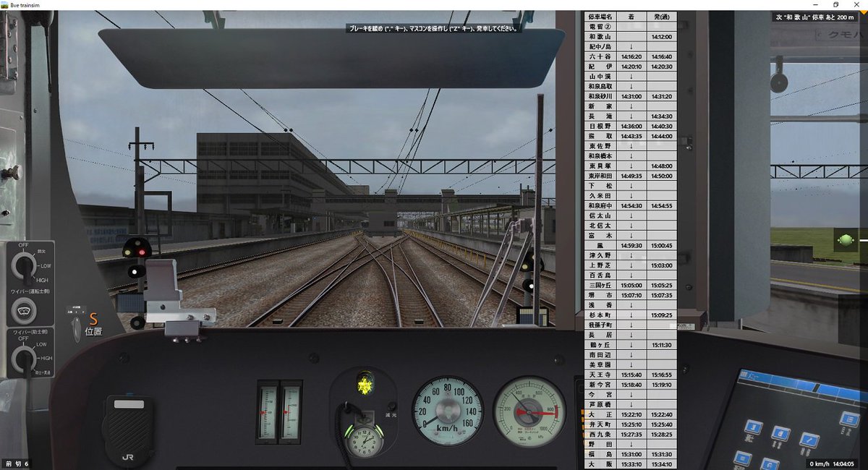Tap the bottom-left blue monitor button
The width and height of the screenshot is (868, 470).
click(742, 458)
